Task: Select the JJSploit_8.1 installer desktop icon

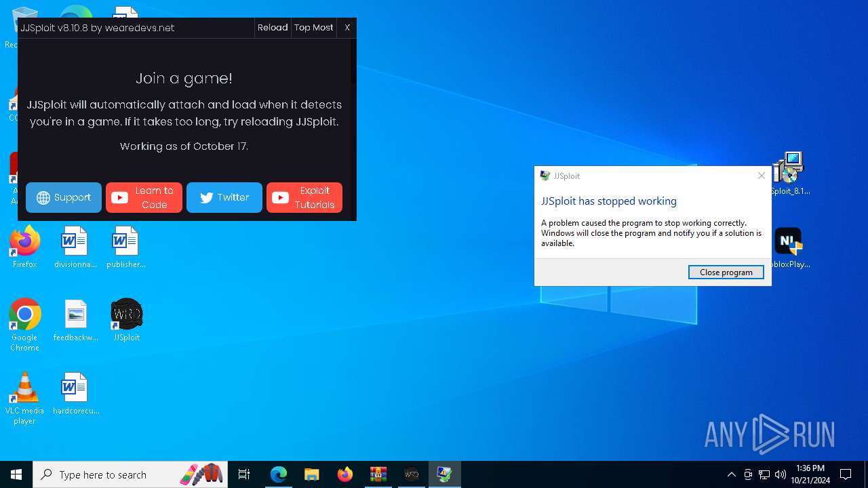Action: [791, 174]
